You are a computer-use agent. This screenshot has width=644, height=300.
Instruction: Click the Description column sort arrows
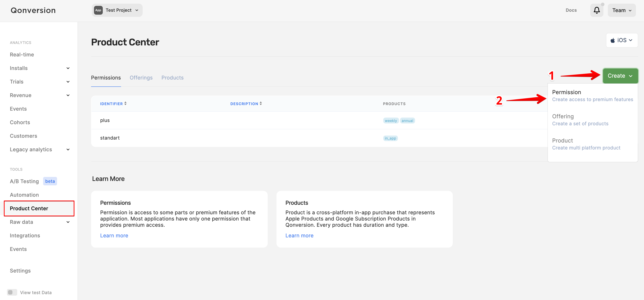click(261, 103)
